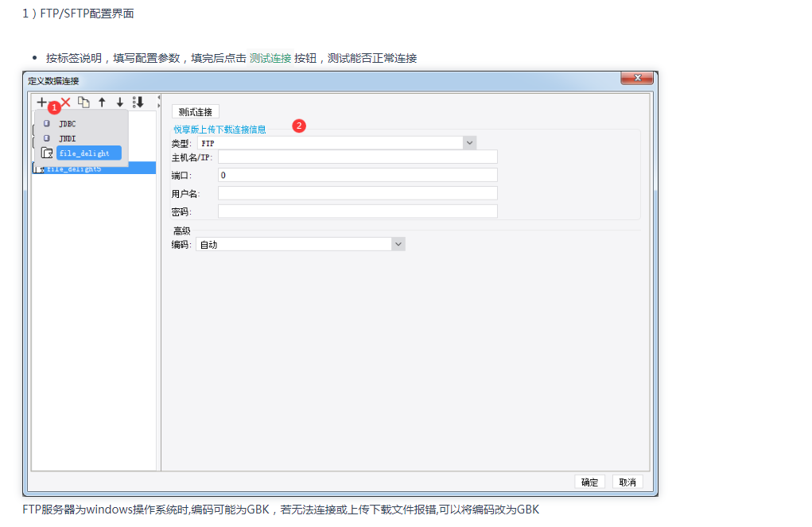Click the 确定 button
This screenshot has width=812, height=527.
pyautogui.click(x=589, y=482)
